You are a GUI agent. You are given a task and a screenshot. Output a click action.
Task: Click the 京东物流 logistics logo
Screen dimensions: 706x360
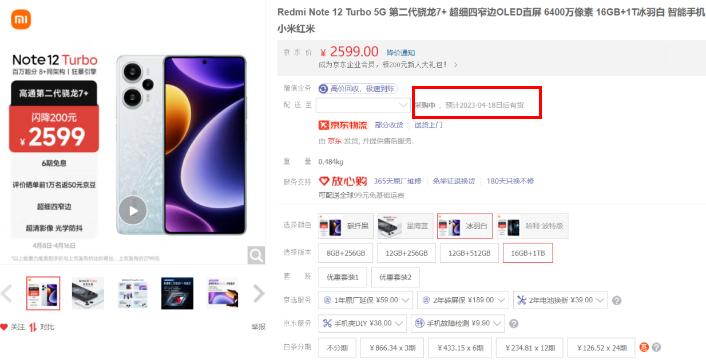click(x=343, y=125)
